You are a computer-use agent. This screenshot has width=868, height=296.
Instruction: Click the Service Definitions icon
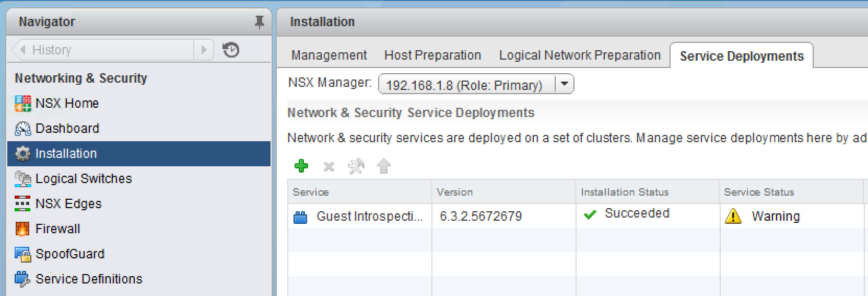(22, 279)
